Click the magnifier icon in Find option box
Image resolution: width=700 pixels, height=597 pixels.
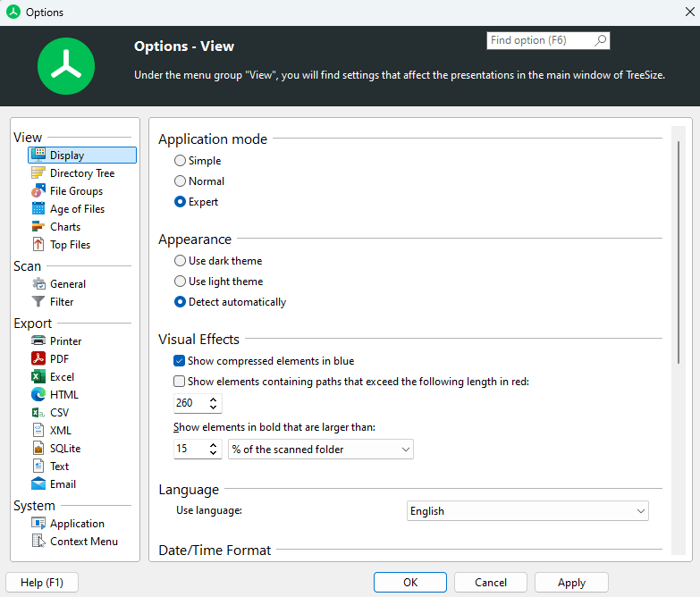click(601, 40)
